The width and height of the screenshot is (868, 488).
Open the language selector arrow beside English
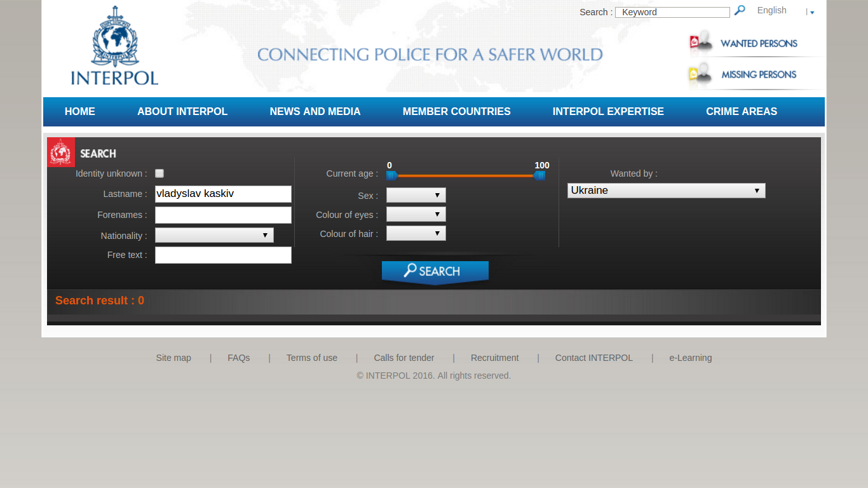(x=812, y=13)
